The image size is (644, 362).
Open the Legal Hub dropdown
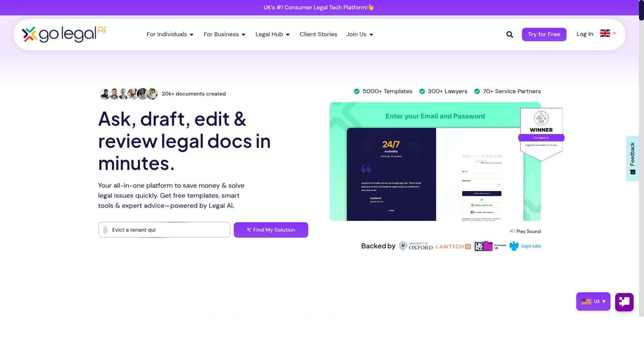pyautogui.click(x=272, y=34)
